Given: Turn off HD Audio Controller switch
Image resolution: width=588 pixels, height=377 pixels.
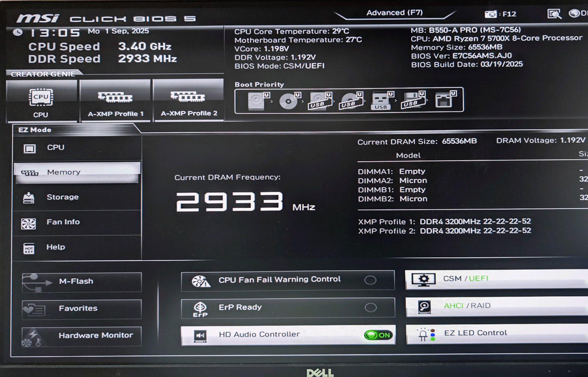Looking at the screenshot, I should pos(378,335).
